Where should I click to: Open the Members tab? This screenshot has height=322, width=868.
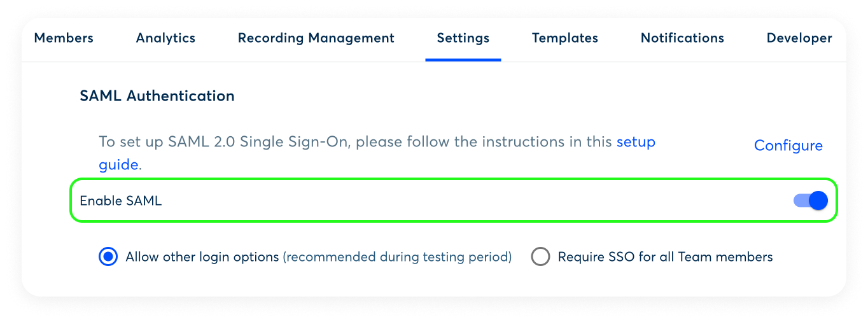64,38
